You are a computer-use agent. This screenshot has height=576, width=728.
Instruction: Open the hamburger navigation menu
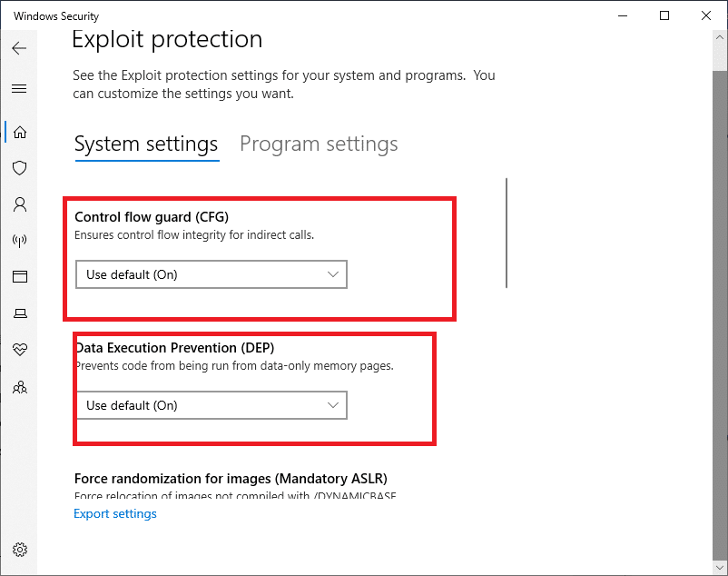click(19, 89)
